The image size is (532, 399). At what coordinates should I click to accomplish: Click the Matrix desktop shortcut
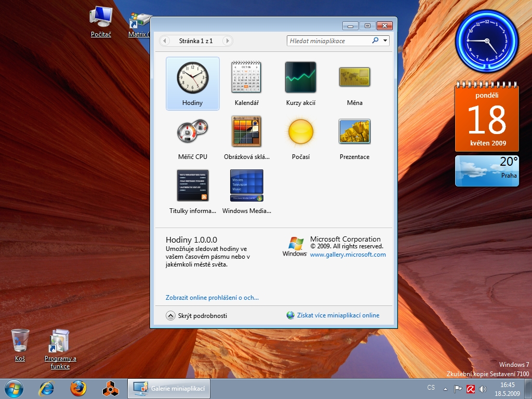pos(139,24)
